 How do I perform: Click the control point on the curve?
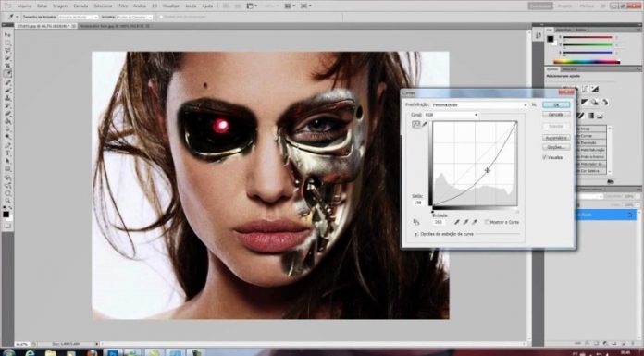pyautogui.click(x=487, y=170)
